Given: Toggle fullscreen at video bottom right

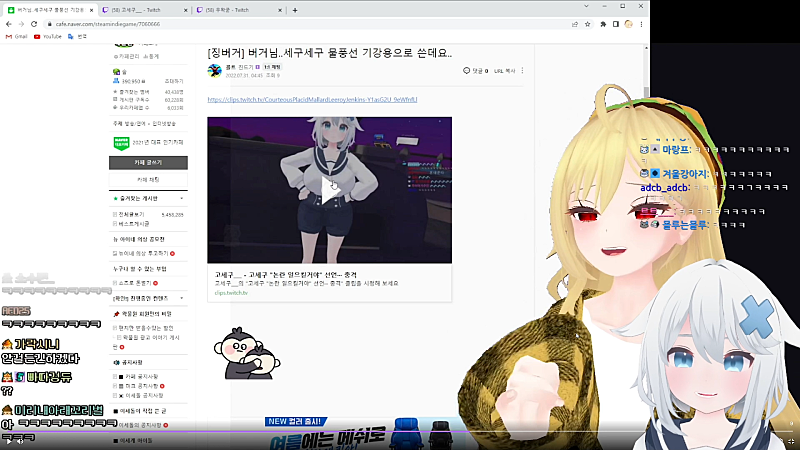Looking at the screenshot, I should click(791, 441).
